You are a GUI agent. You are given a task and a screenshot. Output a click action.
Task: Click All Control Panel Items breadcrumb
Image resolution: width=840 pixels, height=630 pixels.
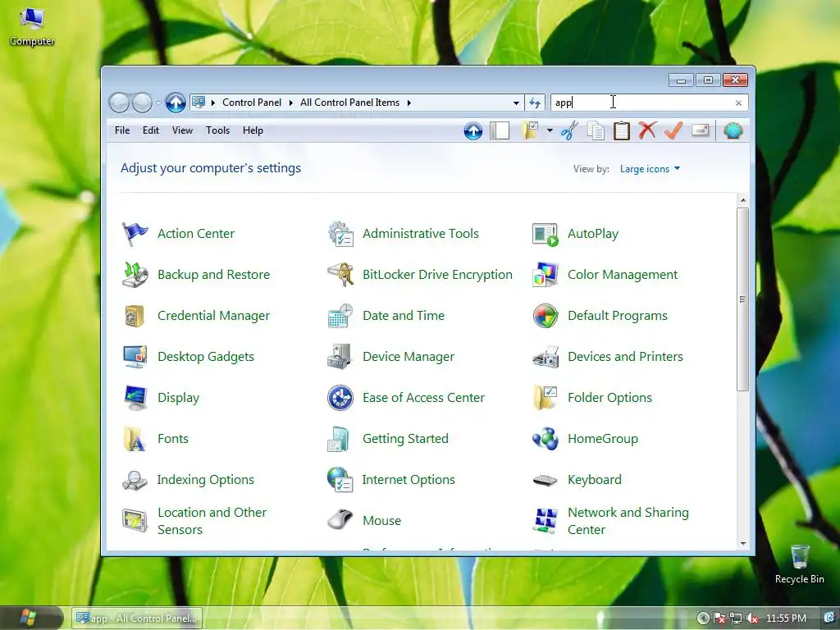349,103
